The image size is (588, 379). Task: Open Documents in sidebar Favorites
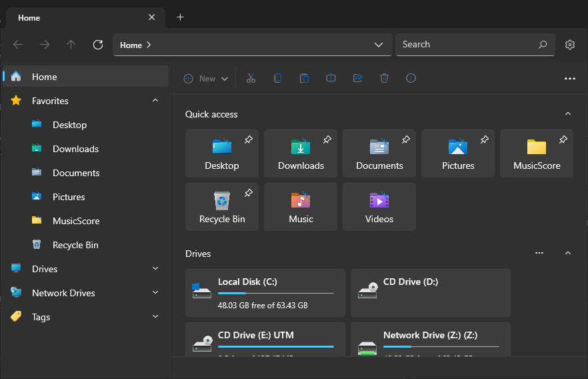(85, 173)
